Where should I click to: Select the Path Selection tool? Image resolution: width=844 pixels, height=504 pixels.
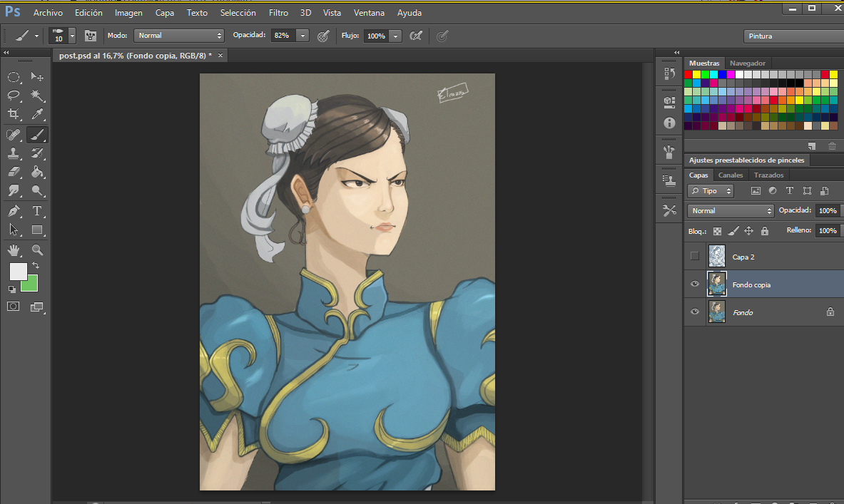(14, 230)
